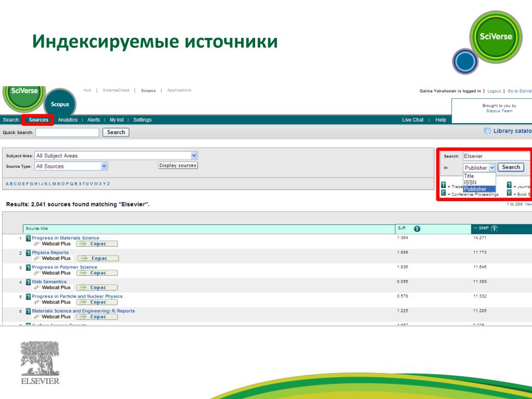Click the SJR value 1.225
The height and width of the screenshot is (399, 532).
click(403, 311)
